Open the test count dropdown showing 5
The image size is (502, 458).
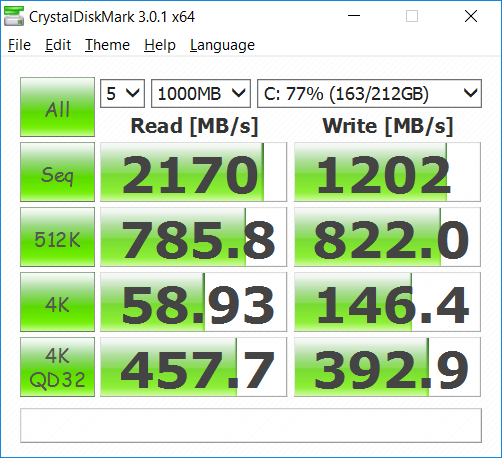tap(122, 94)
